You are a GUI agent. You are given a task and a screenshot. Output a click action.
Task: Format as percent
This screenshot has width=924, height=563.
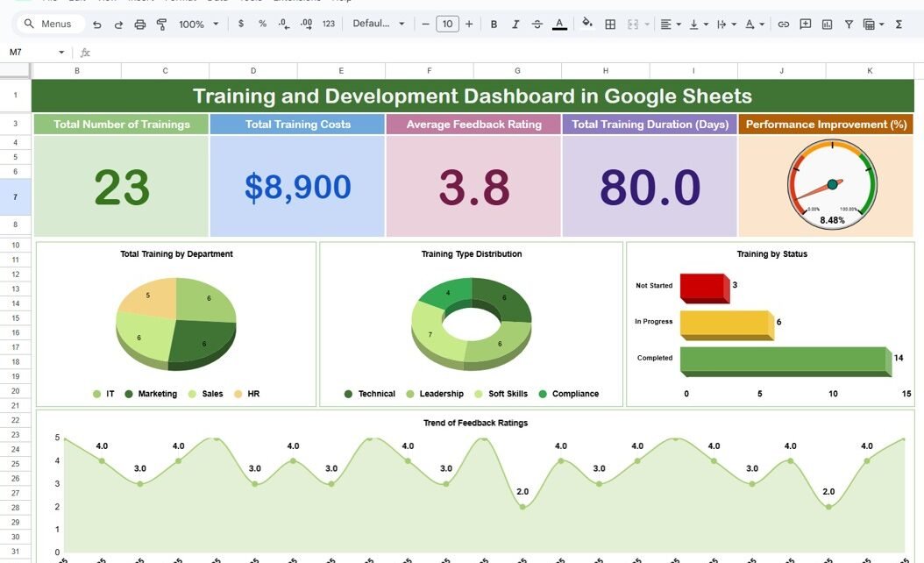pyautogui.click(x=262, y=24)
